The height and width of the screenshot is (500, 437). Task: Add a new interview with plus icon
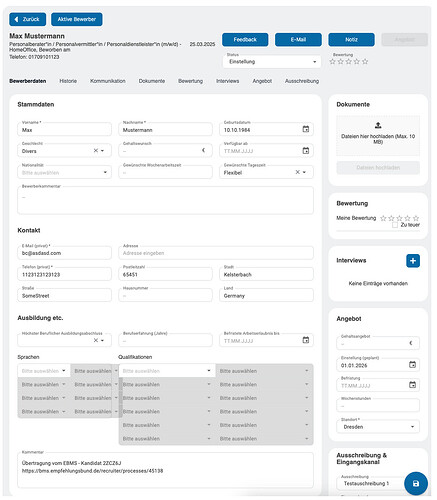[413, 261]
